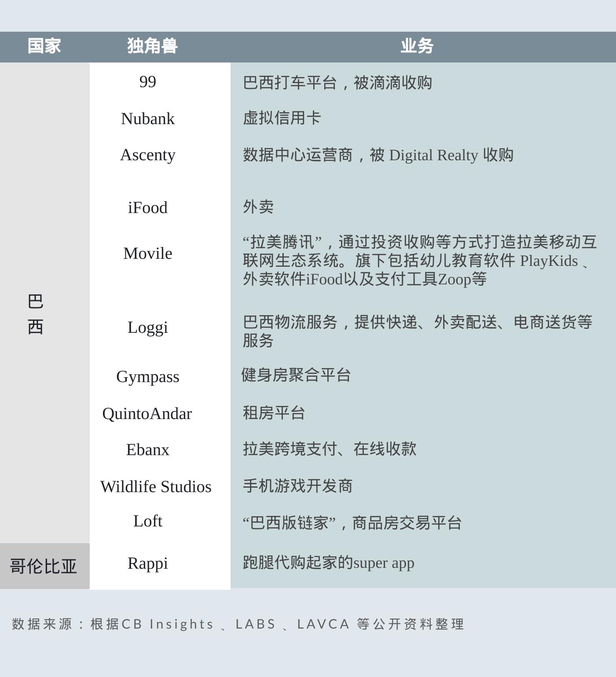Click the 国家 column header
Image resolution: width=616 pixels, height=677 pixels.
(44, 46)
